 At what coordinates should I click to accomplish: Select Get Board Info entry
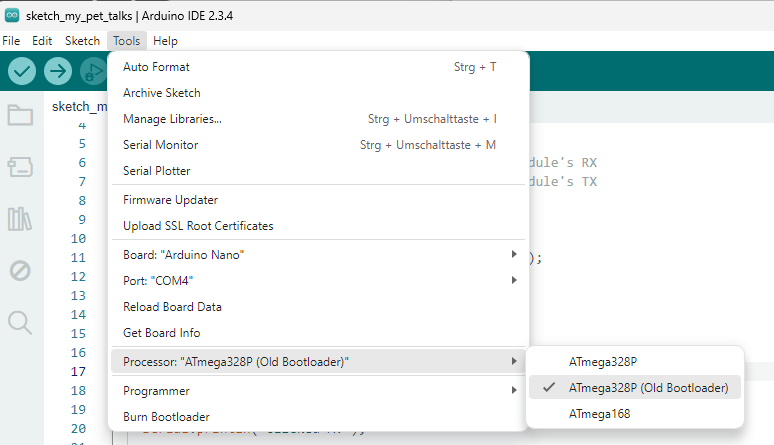point(162,333)
